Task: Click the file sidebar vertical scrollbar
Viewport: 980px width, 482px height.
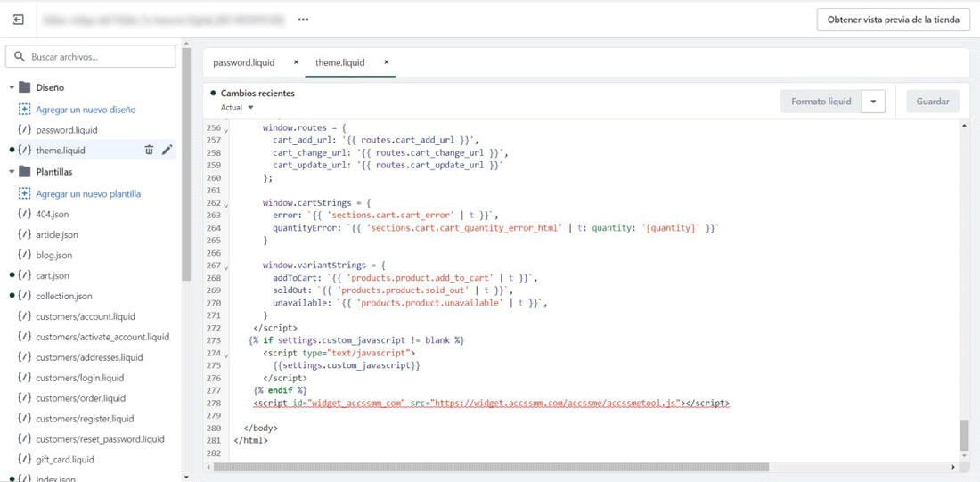Action: tap(185, 166)
